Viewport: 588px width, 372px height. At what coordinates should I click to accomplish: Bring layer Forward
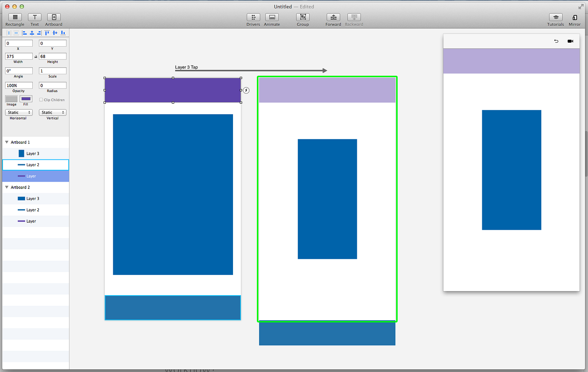(333, 17)
